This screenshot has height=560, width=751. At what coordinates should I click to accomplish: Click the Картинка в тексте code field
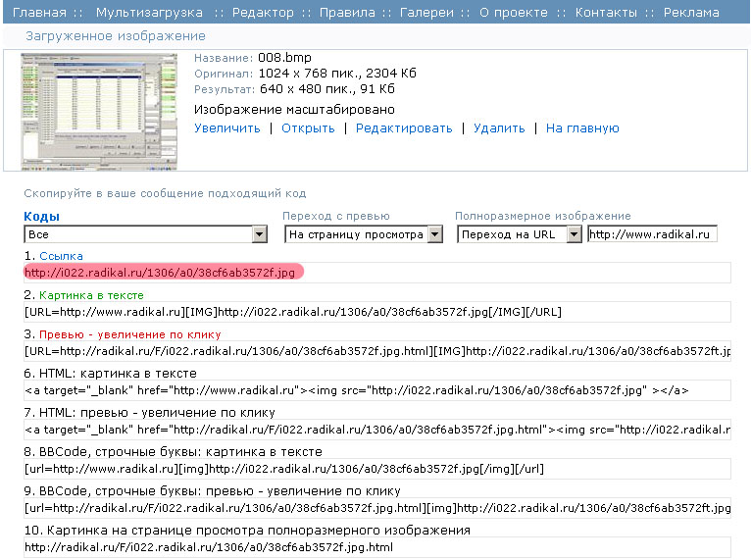tap(377, 313)
